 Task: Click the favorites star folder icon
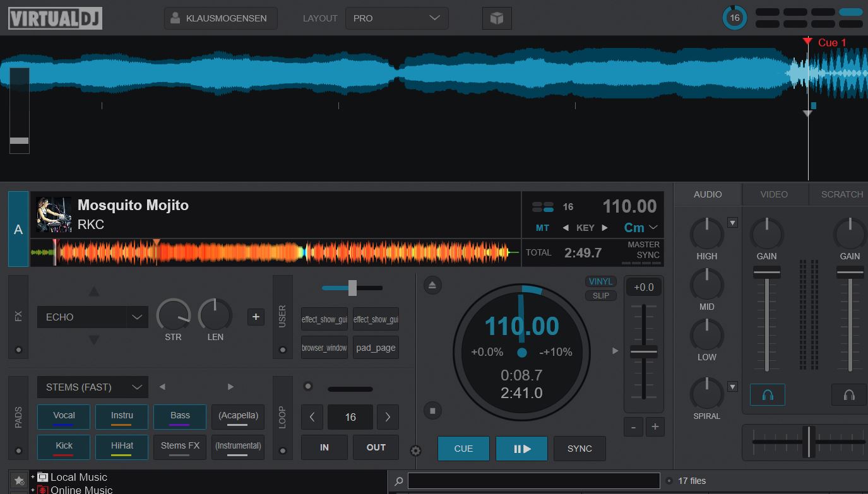18,481
